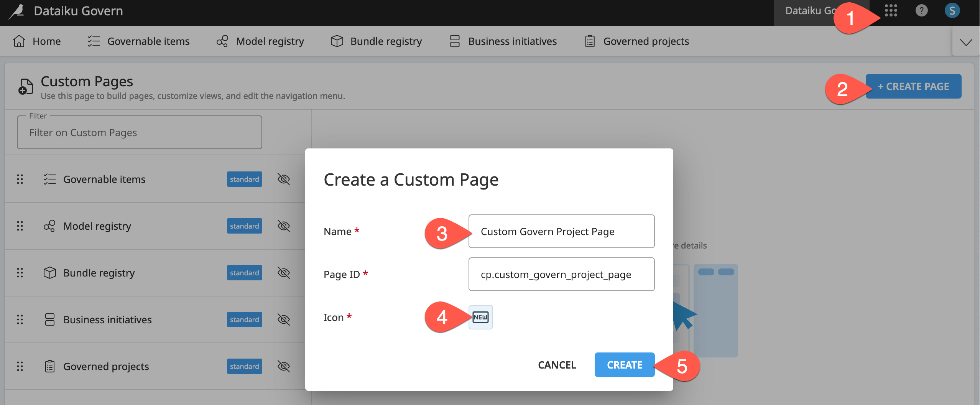Click the standard badge on Governed projects
Viewport: 980px width, 405px height.
click(244, 366)
